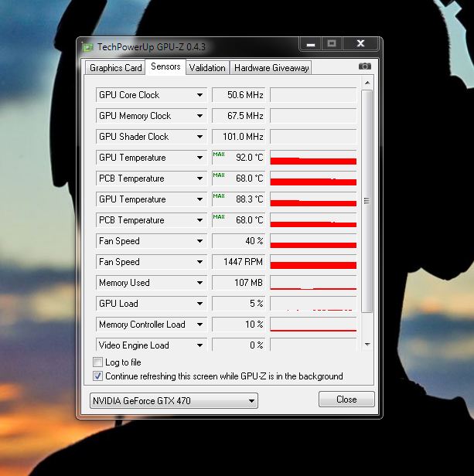Click the GPU Load history graph
This screenshot has height=476, width=474.
coord(313,304)
